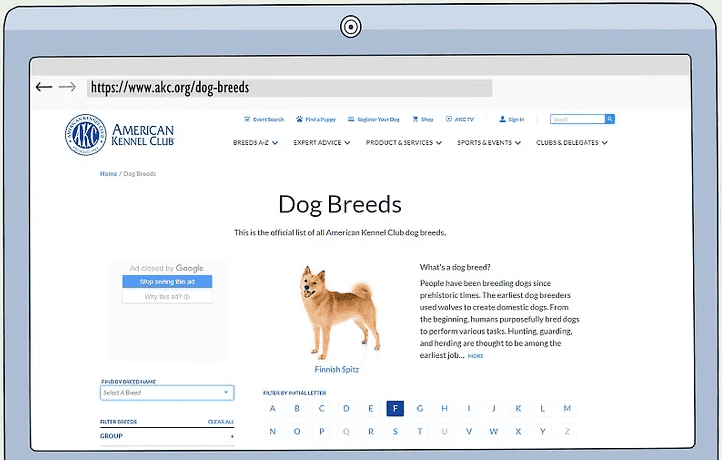Click the Event Search icon
Screen dimensions: 722x460
(247, 119)
